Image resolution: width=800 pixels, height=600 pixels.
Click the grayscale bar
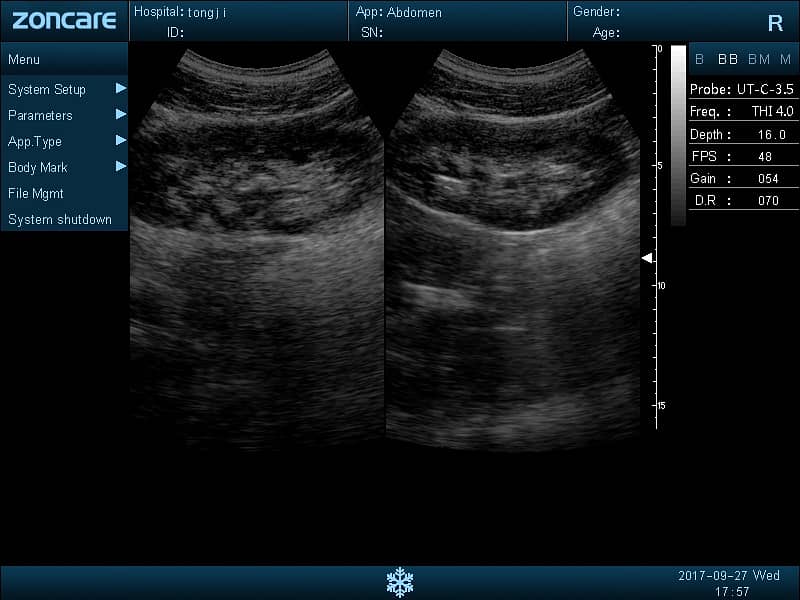(678, 135)
